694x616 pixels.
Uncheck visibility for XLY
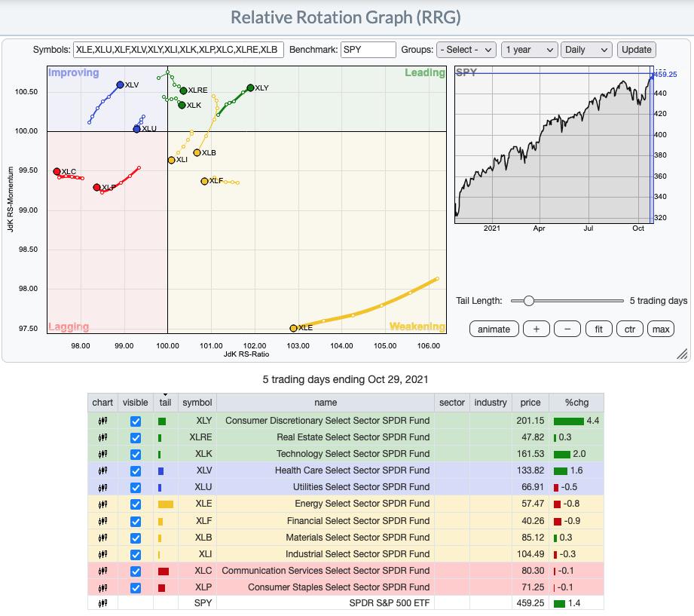click(x=136, y=421)
